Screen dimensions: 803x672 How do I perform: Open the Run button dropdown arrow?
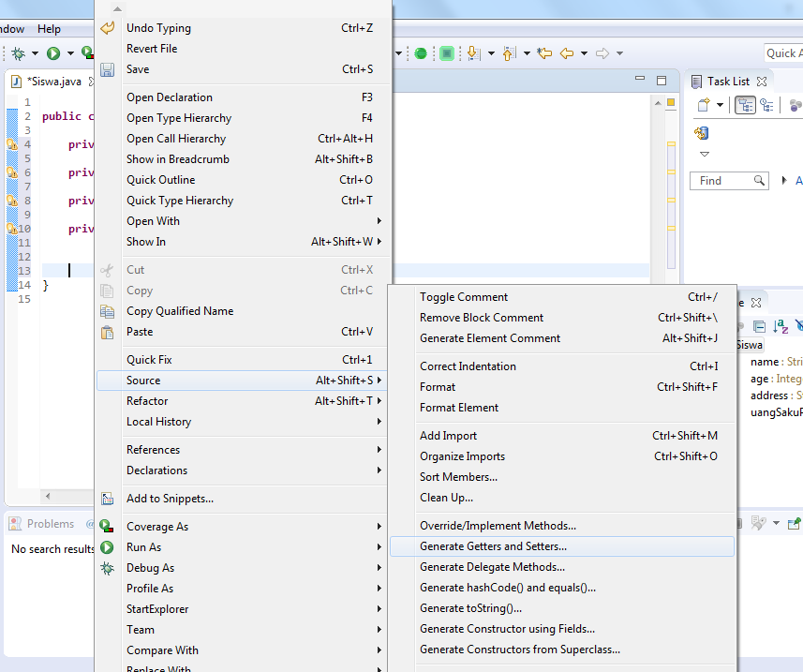(x=70, y=53)
